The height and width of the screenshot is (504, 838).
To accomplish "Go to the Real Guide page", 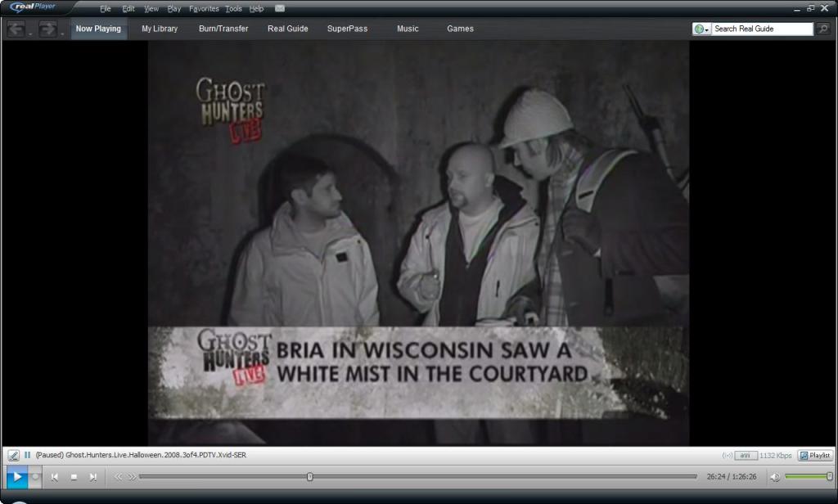I will click(x=286, y=28).
